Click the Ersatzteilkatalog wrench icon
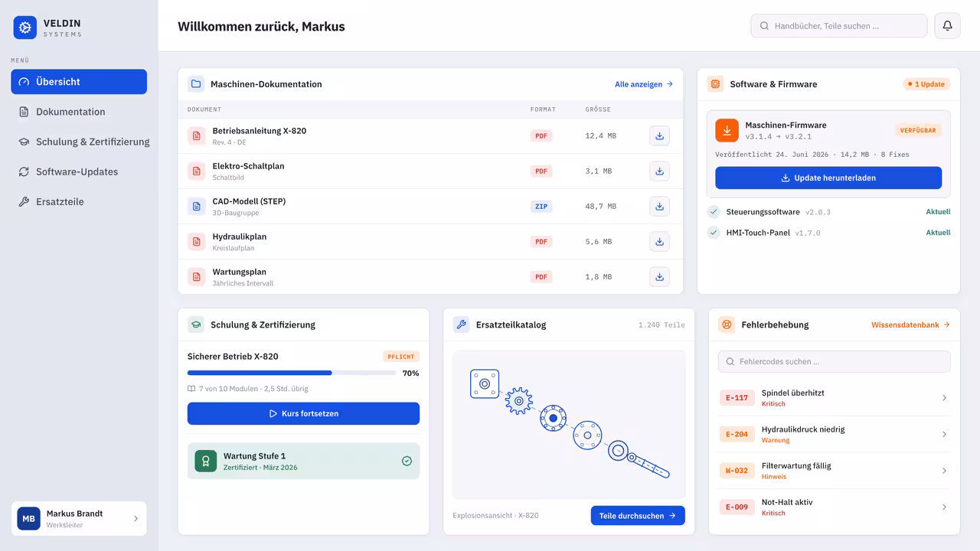This screenshot has width=980, height=551. point(461,324)
